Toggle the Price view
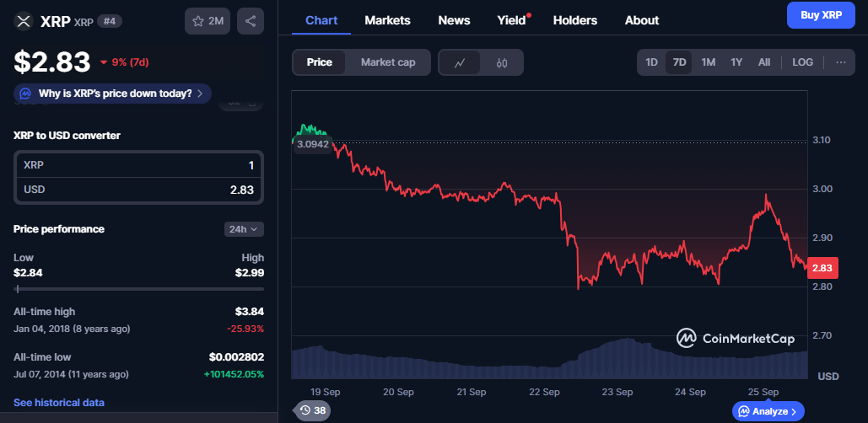The width and height of the screenshot is (868, 423). [320, 62]
